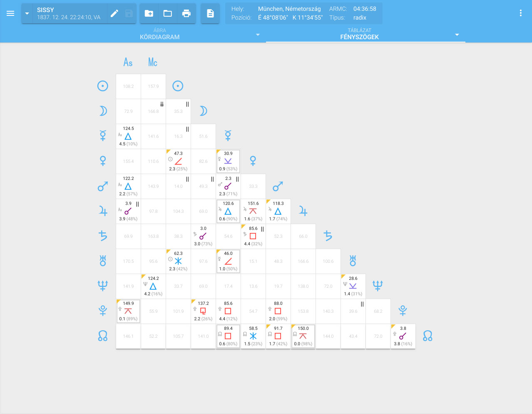The width and height of the screenshot is (532, 414).
Task: Click the München location info panel
Action: pos(303,13)
